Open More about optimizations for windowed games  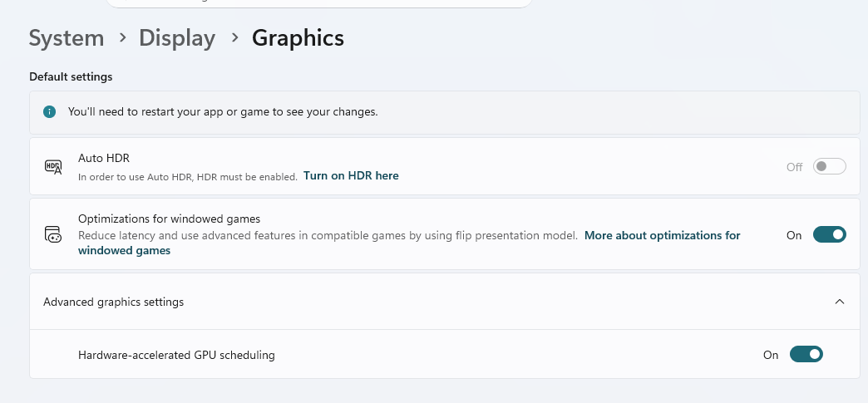click(x=409, y=243)
